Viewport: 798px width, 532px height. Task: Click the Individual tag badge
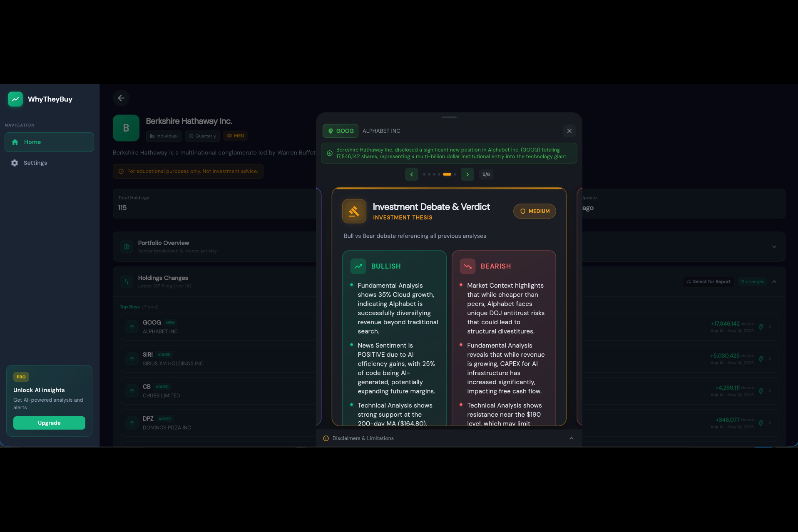pyautogui.click(x=164, y=136)
